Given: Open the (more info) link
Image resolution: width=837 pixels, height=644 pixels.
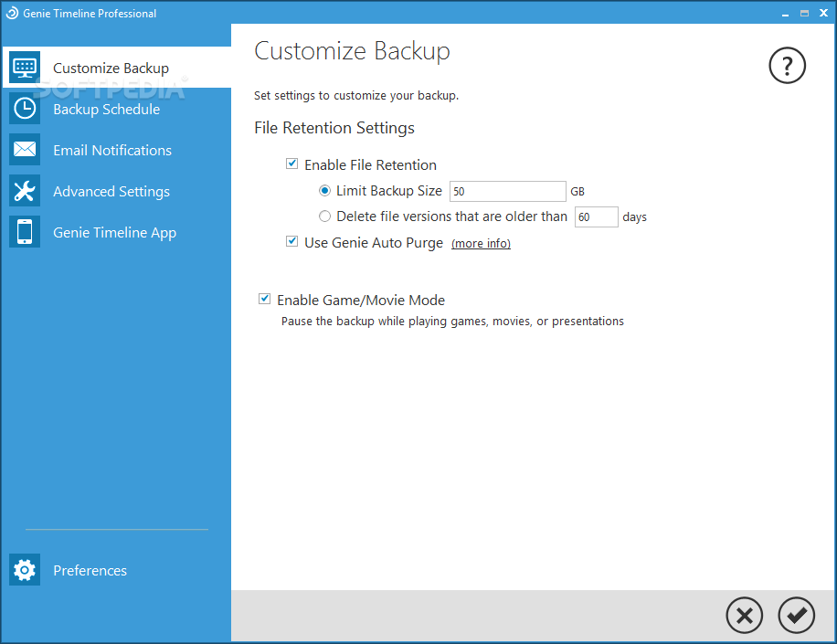Looking at the screenshot, I should [x=481, y=243].
